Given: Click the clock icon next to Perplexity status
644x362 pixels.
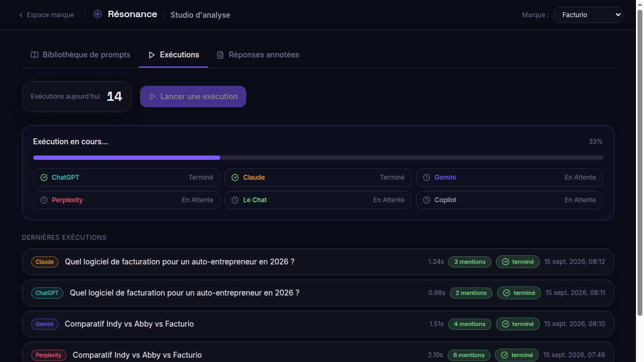Looking at the screenshot, I should [44, 200].
